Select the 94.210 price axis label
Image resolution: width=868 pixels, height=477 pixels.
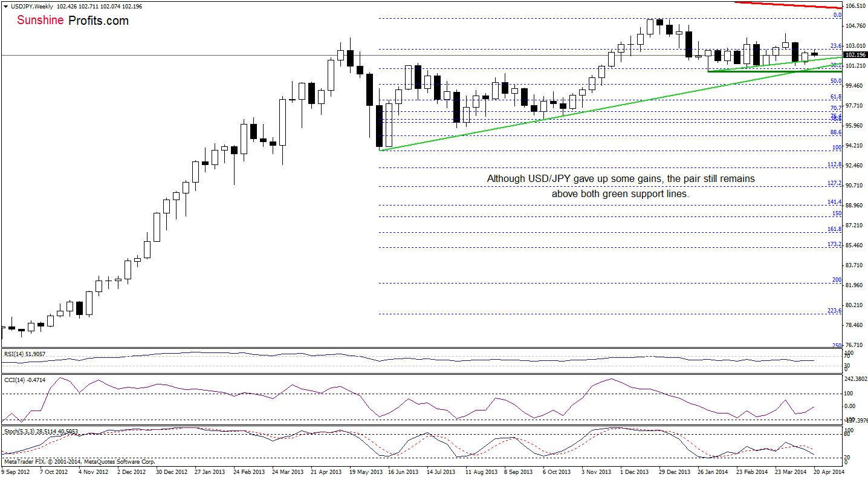point(855,146)
